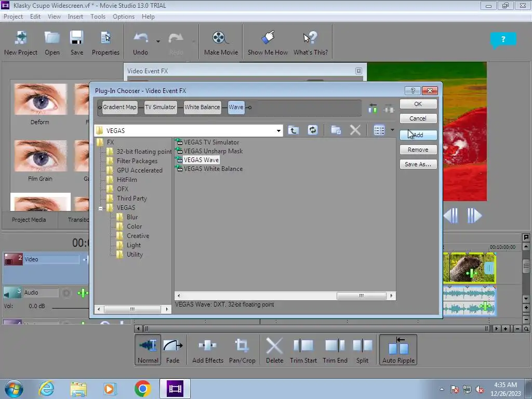Open a file with the Open icon
The image size is (532, 399).
tap(52, 43)
